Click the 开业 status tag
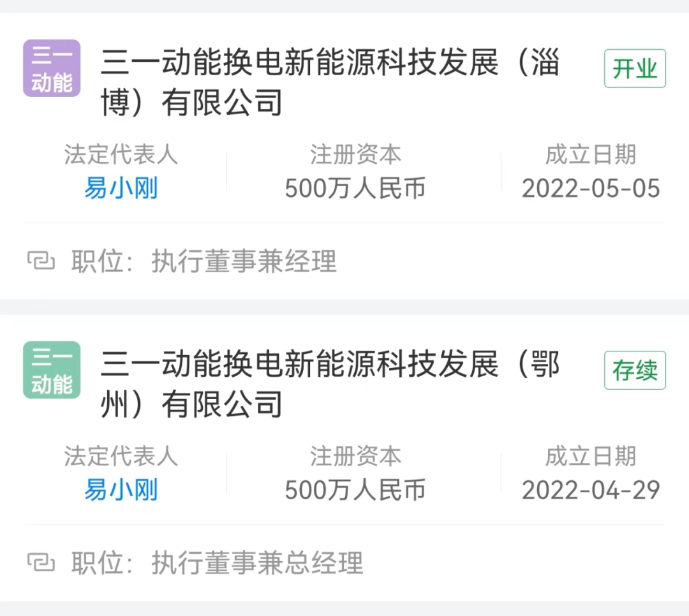 tap(635, 68)
